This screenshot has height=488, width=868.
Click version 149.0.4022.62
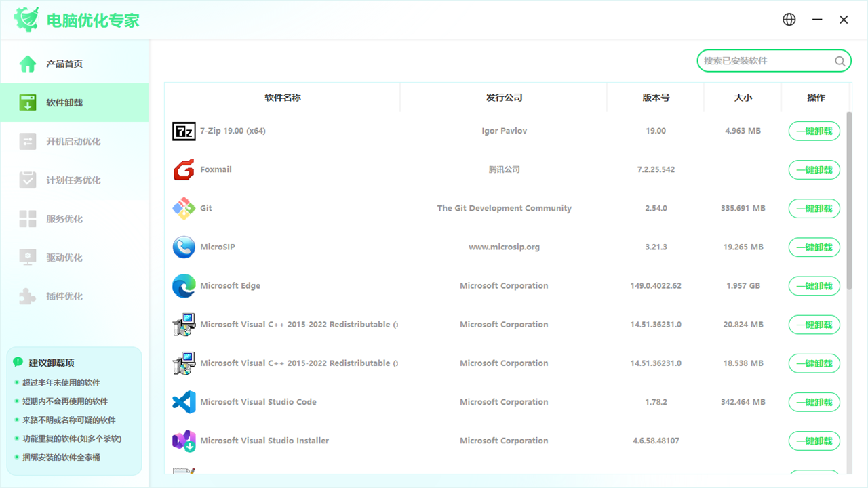click(656, 286)
